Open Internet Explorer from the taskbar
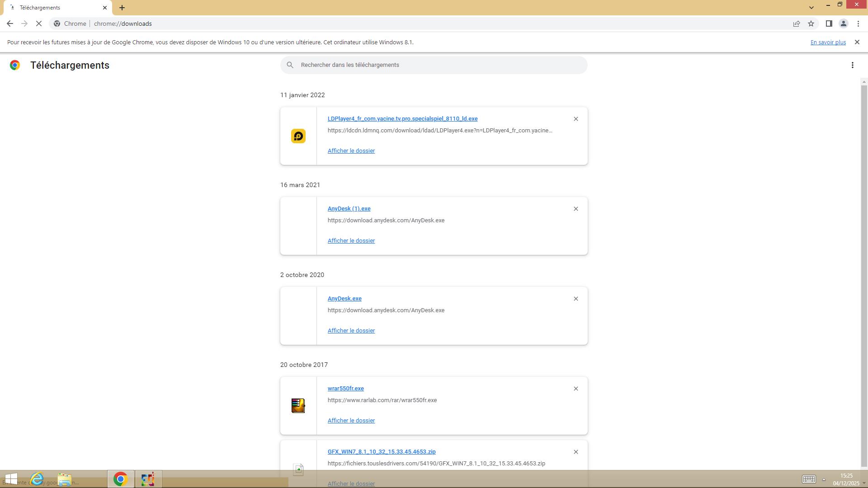Screen dimensions: 868x488 pyautogui.click(x=37, y=479)
